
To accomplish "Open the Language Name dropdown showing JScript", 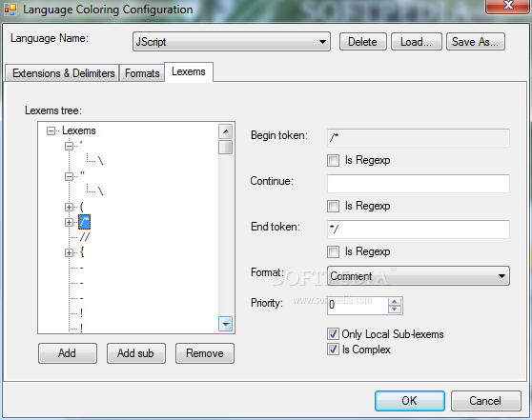I will (232, 42).
